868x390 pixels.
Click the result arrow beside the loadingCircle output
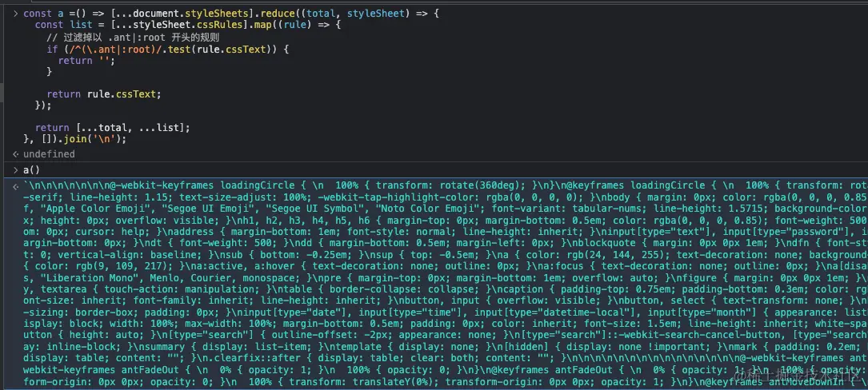pyautogui.click(x=15, y=186)
